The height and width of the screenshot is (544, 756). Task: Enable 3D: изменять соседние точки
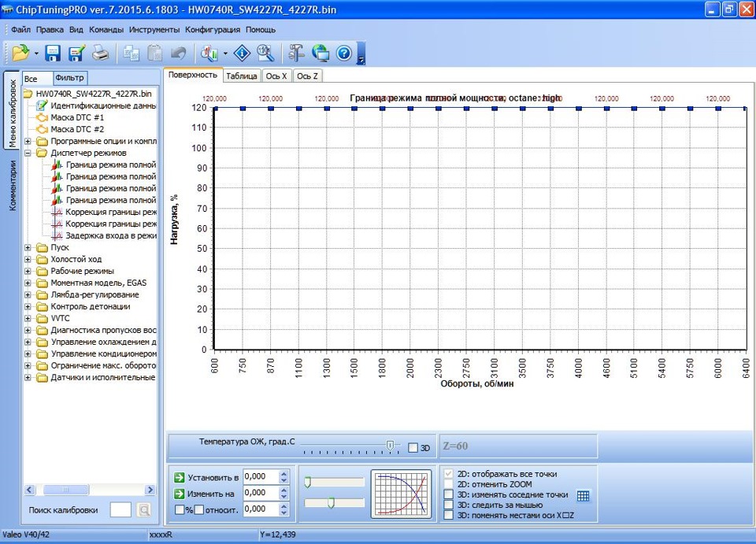point(448,494)
